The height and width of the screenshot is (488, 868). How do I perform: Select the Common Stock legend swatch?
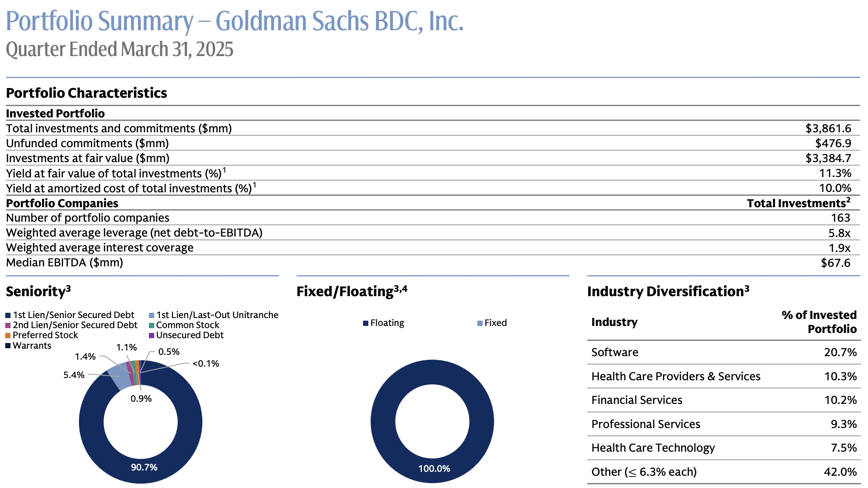[x=152, y=325]
